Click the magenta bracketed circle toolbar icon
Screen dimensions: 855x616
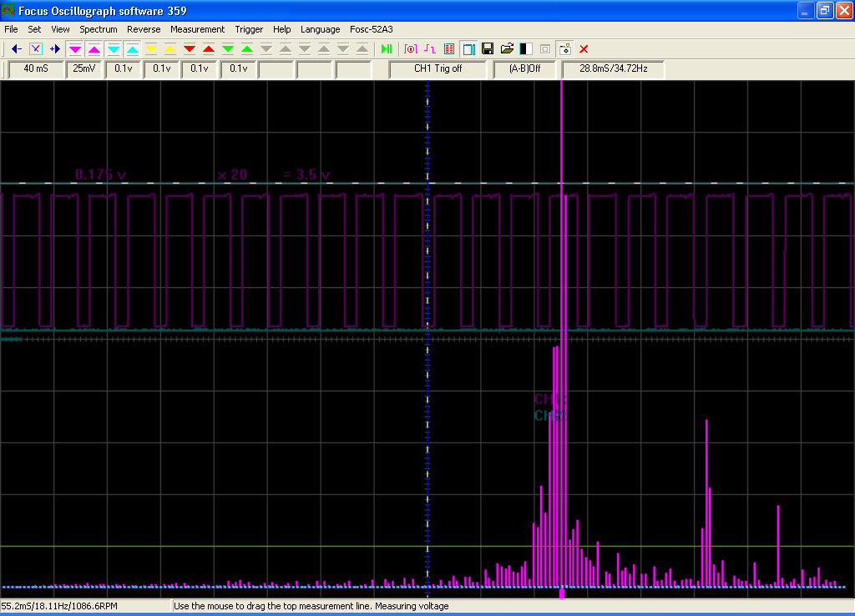[x=411, y=49]
